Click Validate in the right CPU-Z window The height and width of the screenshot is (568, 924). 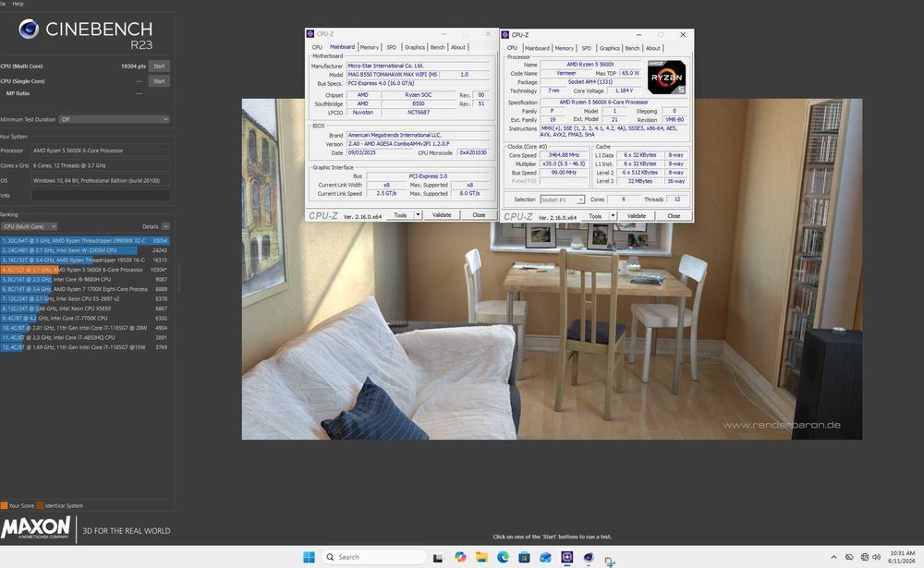637,216
